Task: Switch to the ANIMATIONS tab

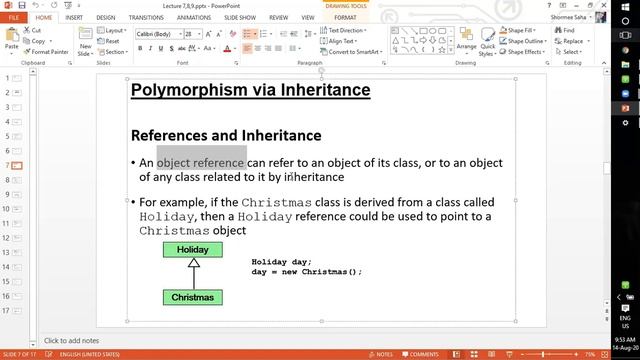Action: point(194,18)
